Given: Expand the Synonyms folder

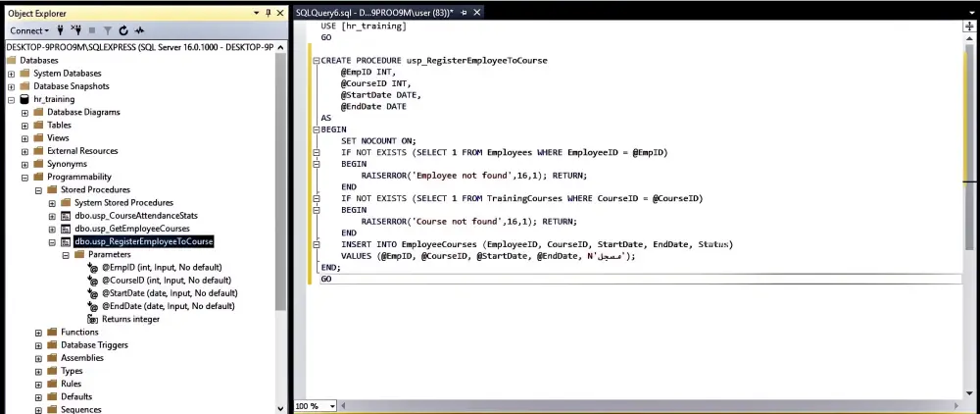Looking at the screenshot, I should pyautogui.click(x=25, y=165).
